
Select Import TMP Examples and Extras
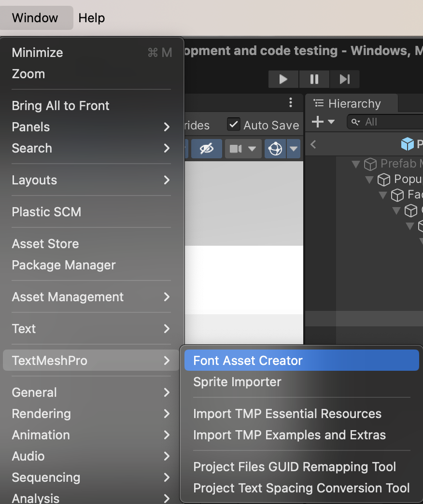click(x=301, y=435)
